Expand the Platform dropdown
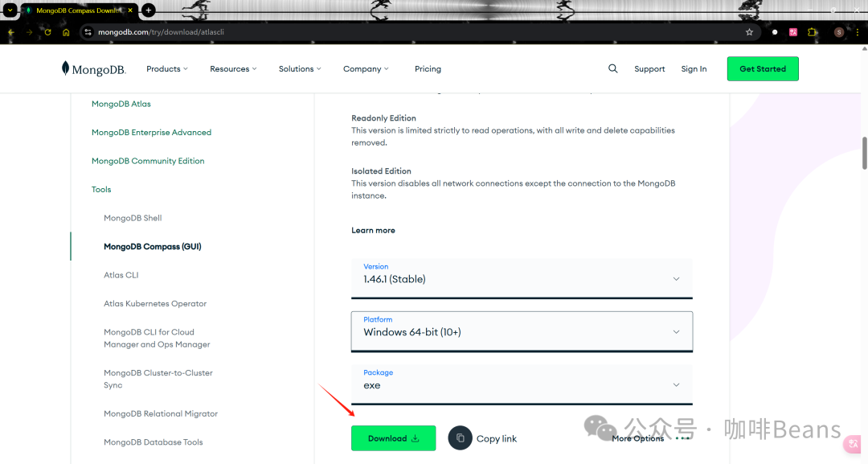The image size is (868, 464). [522, 331]
